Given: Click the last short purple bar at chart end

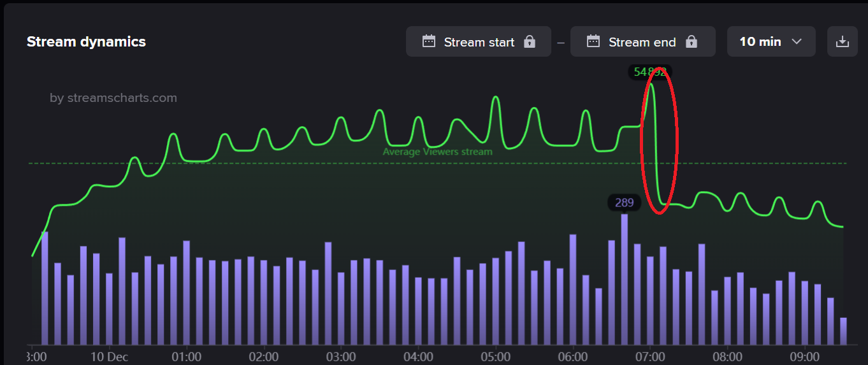Looking at the screenshot, I should (x=843, y=331).
